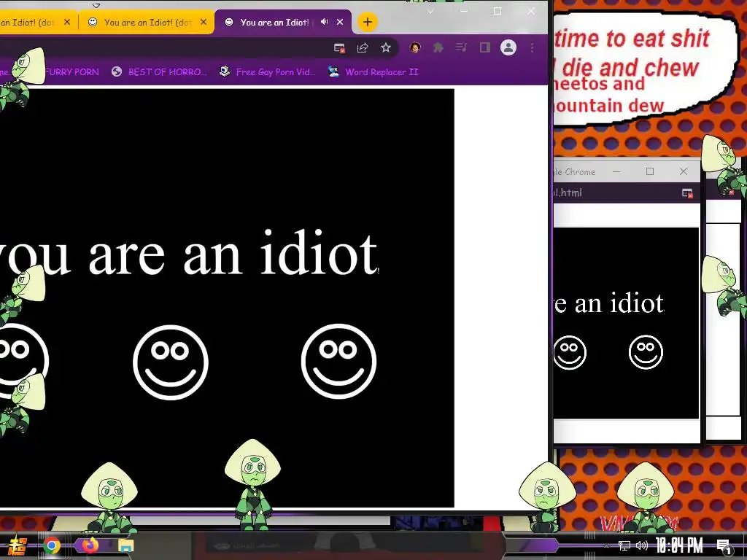The image size is (747, 560).
Task: Bookmark this page with the star icon
Action: (x=386, y=47)
